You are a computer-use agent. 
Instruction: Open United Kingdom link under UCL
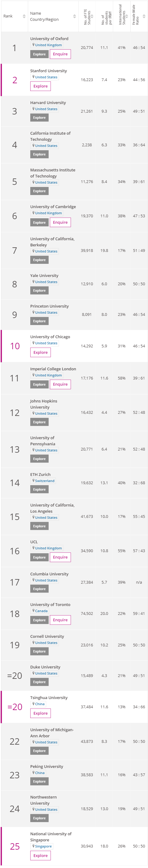(x=48, y=548)
